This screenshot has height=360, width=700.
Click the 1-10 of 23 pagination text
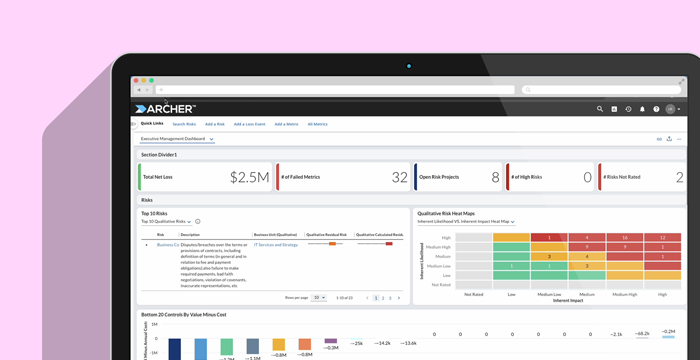(345, 298)
